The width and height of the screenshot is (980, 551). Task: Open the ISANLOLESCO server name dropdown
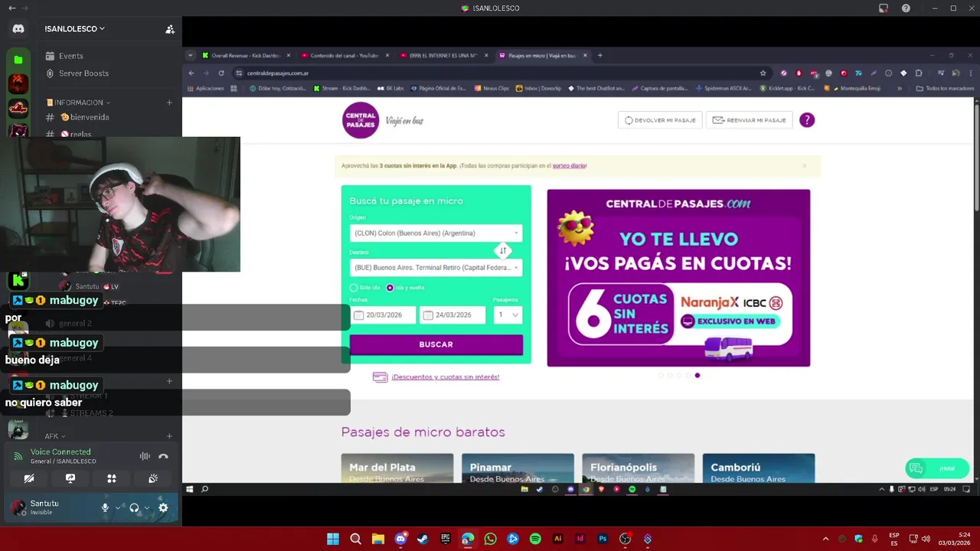75,29
